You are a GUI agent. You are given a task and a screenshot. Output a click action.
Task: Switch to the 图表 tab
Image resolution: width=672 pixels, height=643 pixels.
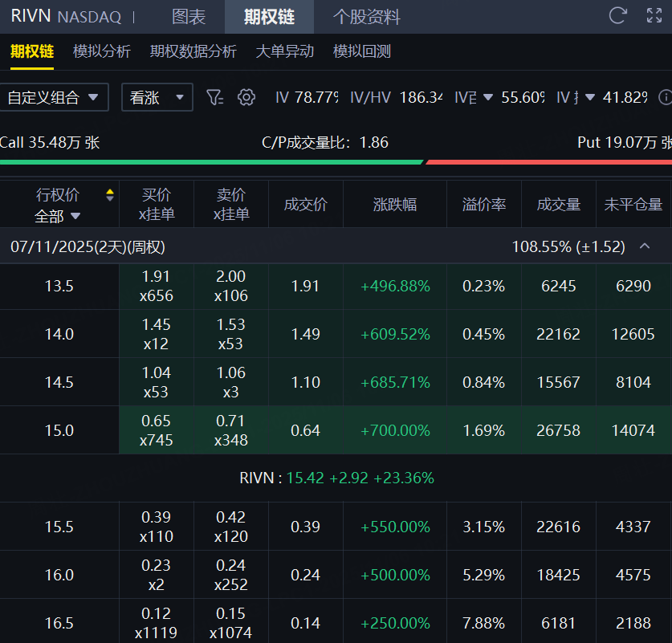point(189,17)
